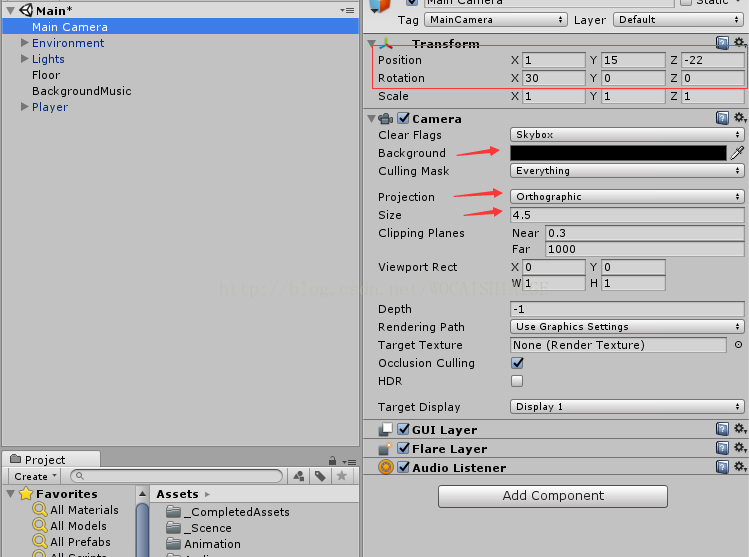749x557 pixels.
Task: Click favorites star icon in Project toolbar
Action: point(342,476)
